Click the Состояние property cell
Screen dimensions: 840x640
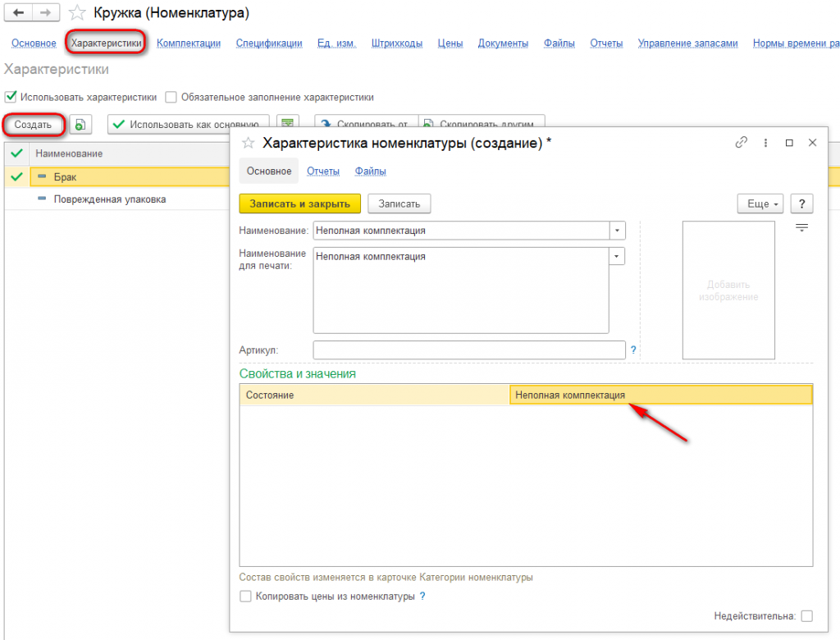374,395
